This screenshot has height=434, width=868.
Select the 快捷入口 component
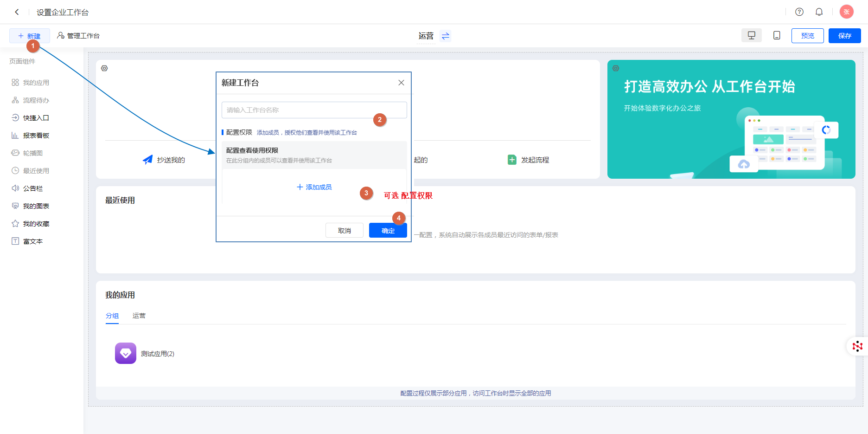[36, 118]
